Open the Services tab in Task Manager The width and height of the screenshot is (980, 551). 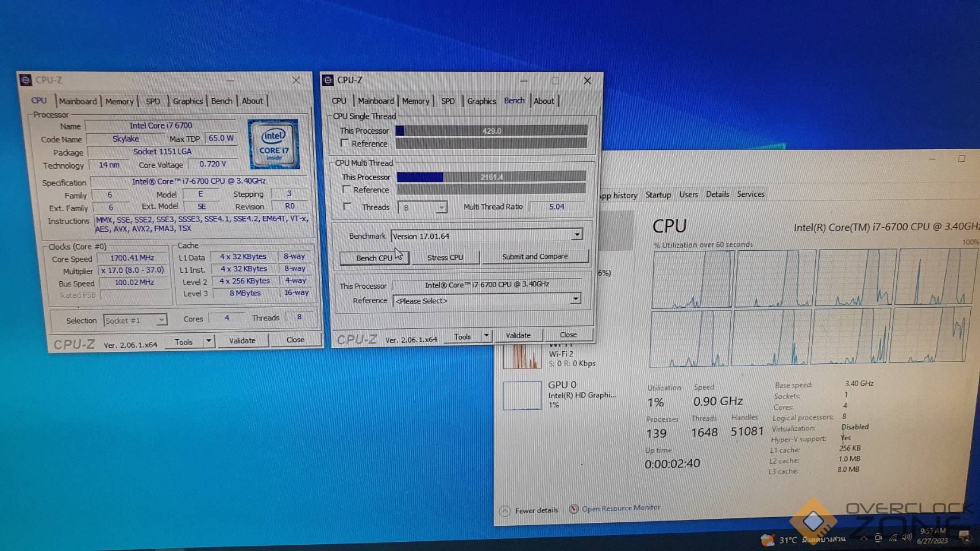[x=751, y=194]
